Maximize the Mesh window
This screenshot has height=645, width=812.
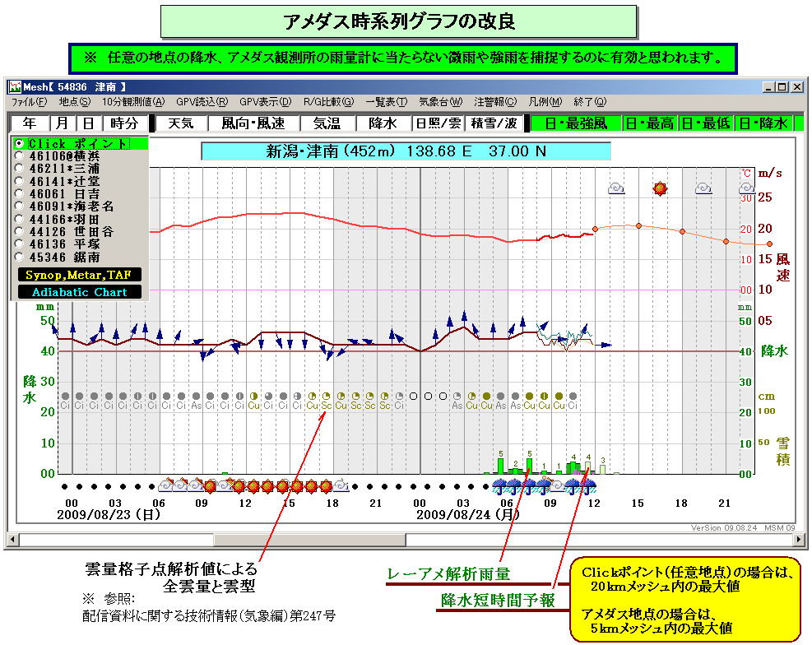point(782,87)
